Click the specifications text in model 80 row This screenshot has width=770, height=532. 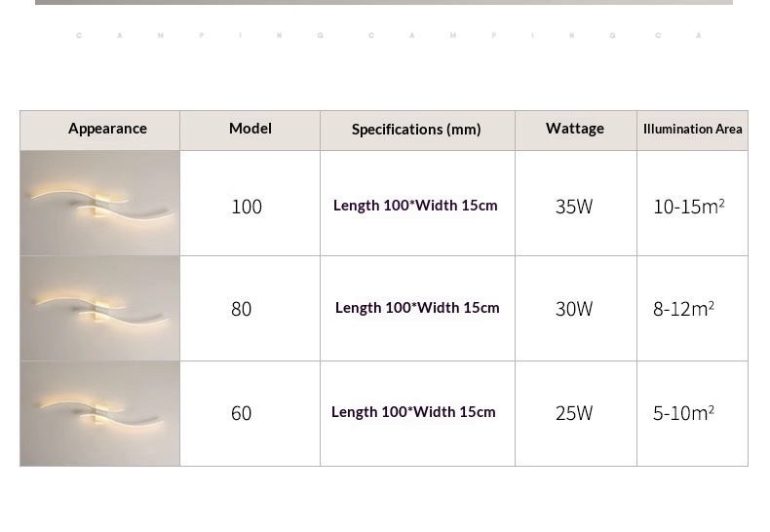[x=417, y=308]
